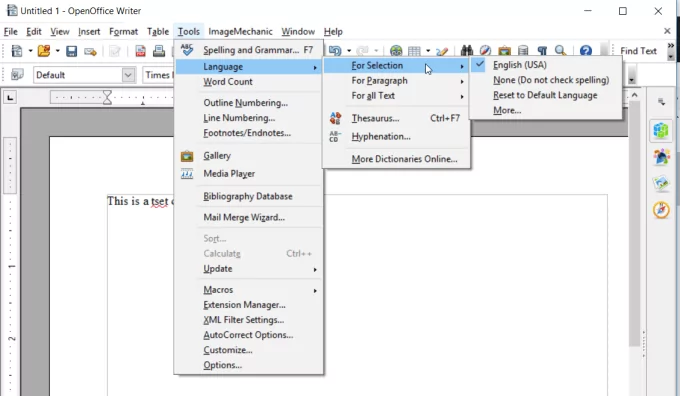This screenshot has height=396, width=680.
Task: Open the View menu
Action: click(59, 32)
